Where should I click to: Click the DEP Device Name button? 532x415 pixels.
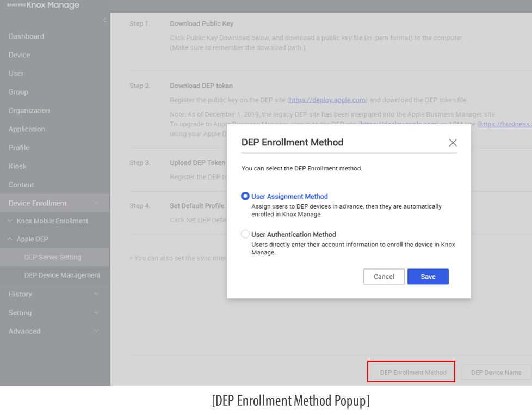496,372
